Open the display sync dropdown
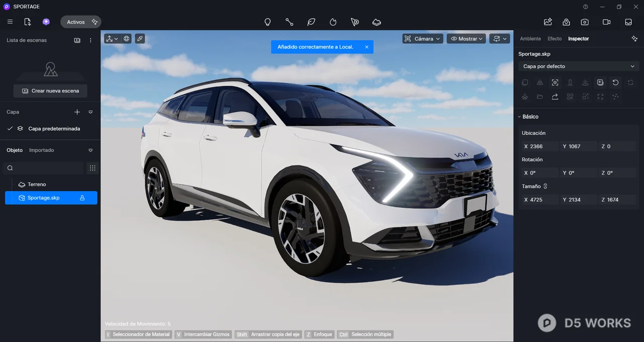This screenshot has height=342, width=644. click(500, 38)
